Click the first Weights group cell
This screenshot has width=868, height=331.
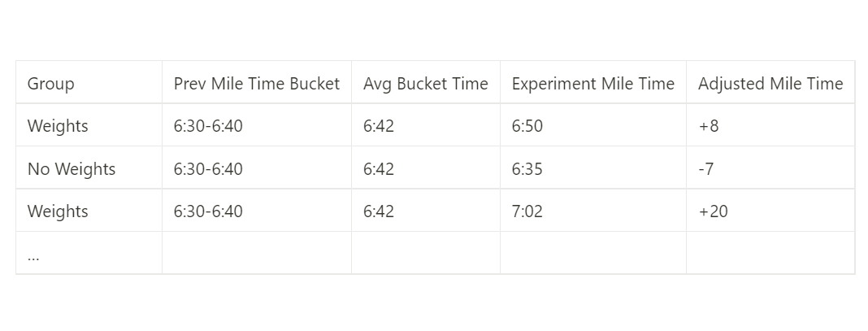[58, 126]
